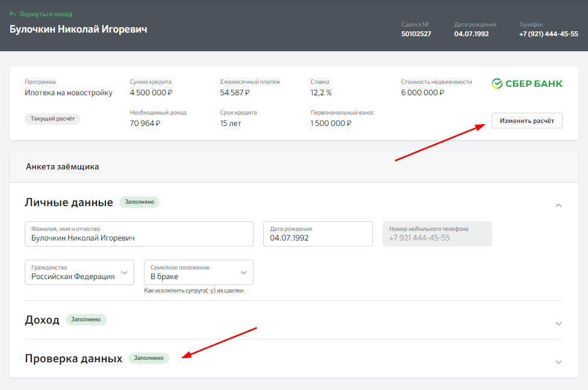This screenshot has width=588, height=390.
Task: Click the Сумма кредита value 4 500 000 ₽
Action: pyautogui.click(x=151, y=93)
